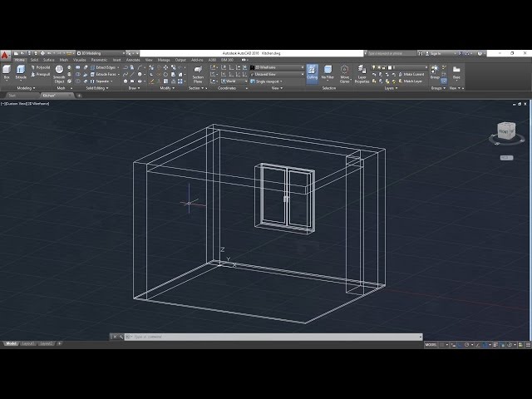
Task: Click the command line wrench customize icon
Action: point(121,337)
